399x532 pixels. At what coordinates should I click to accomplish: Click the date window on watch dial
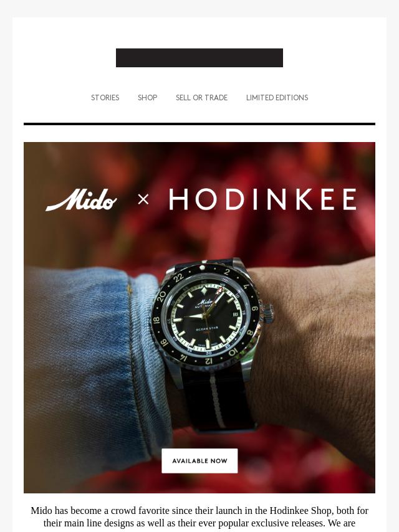click(235, 314)
